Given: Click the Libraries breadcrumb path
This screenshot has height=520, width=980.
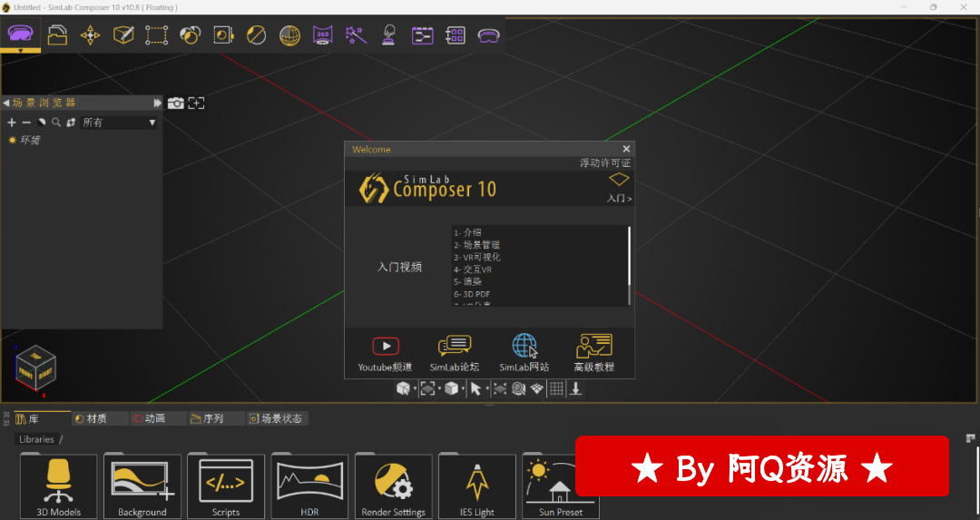Looking at the screenshot, I should [36, 439].
